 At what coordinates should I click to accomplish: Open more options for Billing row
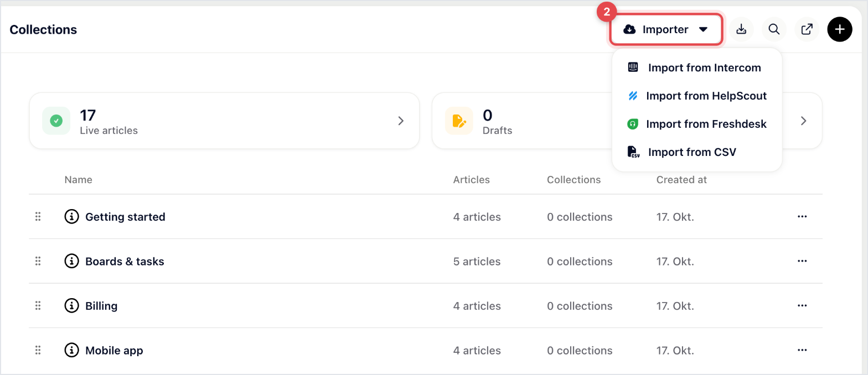click(802, 306)
